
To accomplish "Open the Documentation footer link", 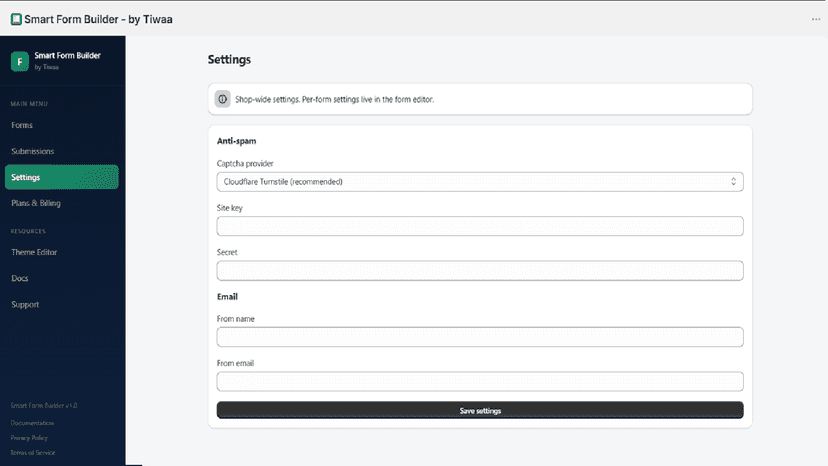I will [x=32, y=423].
